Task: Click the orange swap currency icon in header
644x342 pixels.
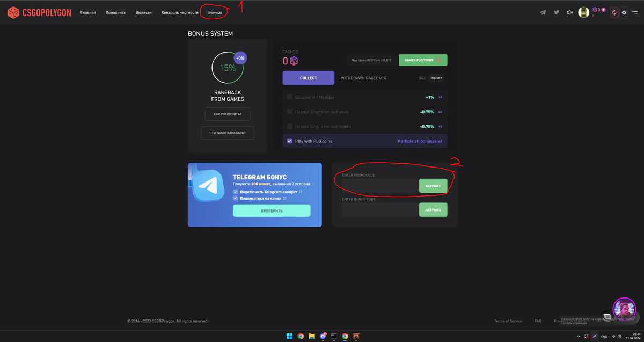Action: point(614,12)
